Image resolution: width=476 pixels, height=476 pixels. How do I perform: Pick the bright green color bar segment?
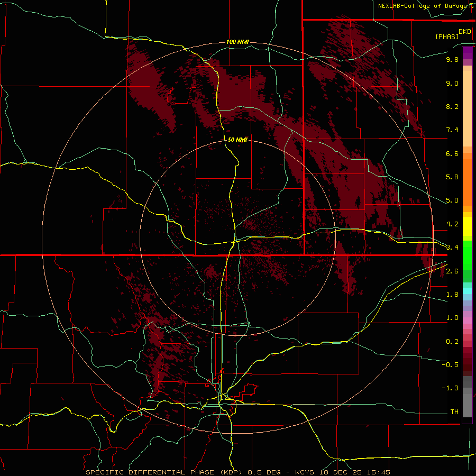click(467, 255)
